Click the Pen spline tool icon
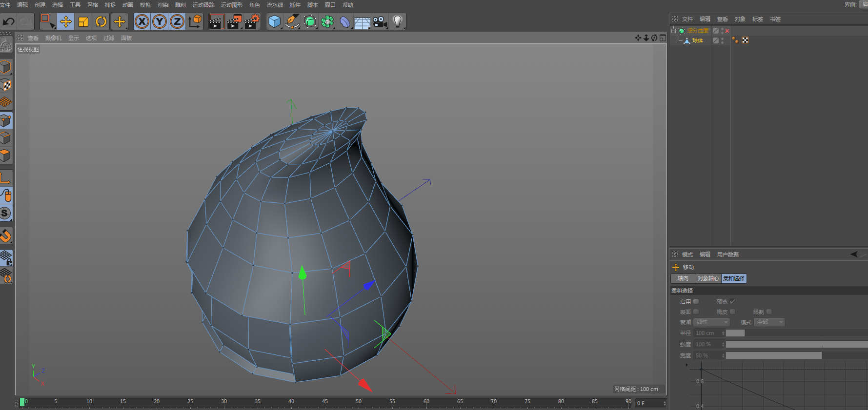 292,21
